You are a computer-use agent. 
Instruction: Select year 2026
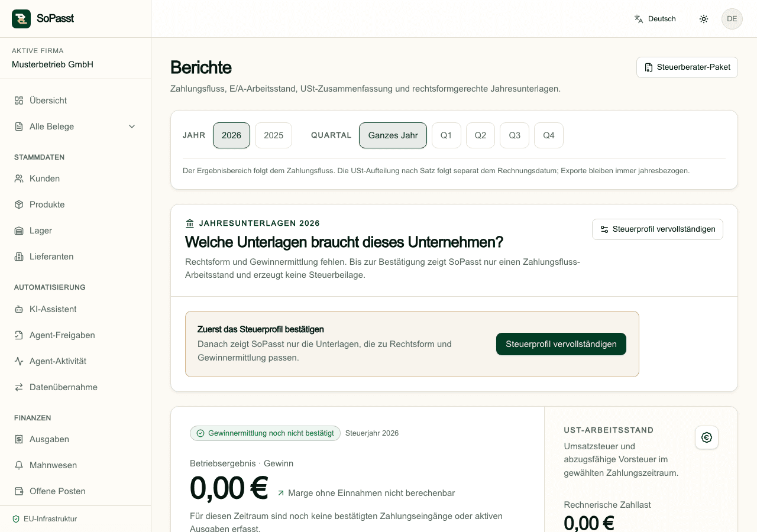pos(231,135)
